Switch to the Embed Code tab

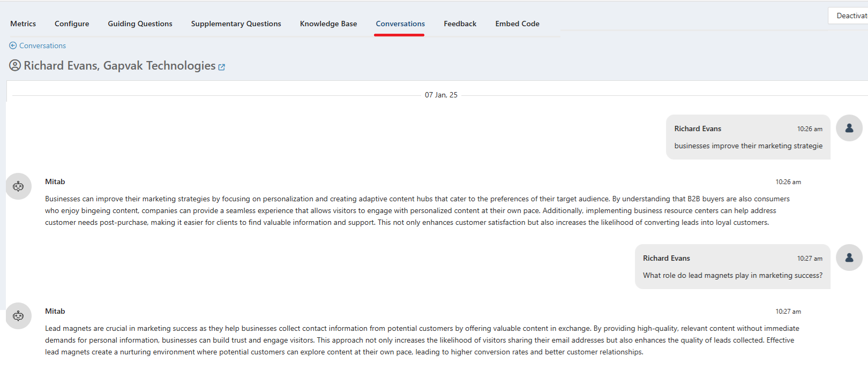[517, 24]
